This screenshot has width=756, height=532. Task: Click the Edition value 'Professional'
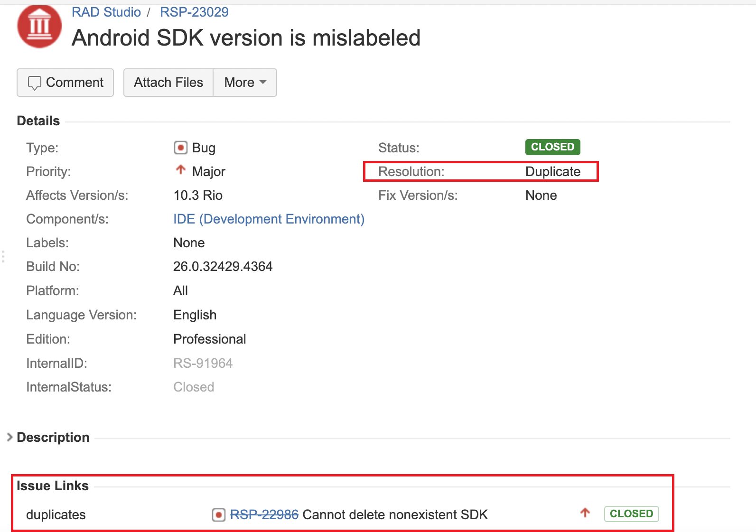coord(210,339)
